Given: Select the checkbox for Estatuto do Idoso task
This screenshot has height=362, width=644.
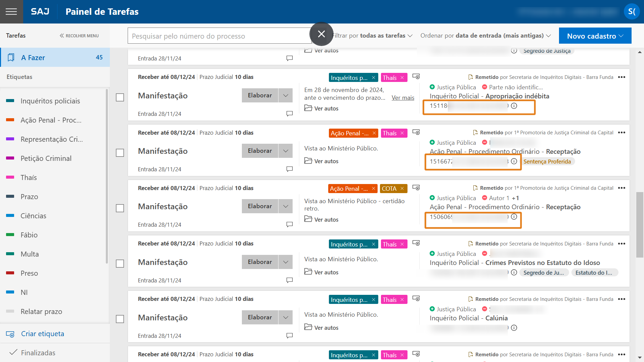Looking at the screenshot, I should (x=120, y=264).
